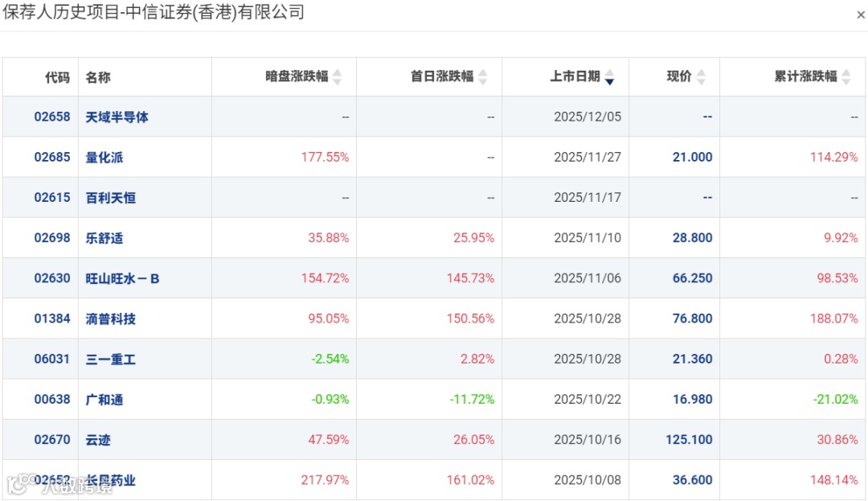This screenshot has width=868, height=501.
Task: Open stock code 01384
Action: pyautogui.click(x=52, y=319)
